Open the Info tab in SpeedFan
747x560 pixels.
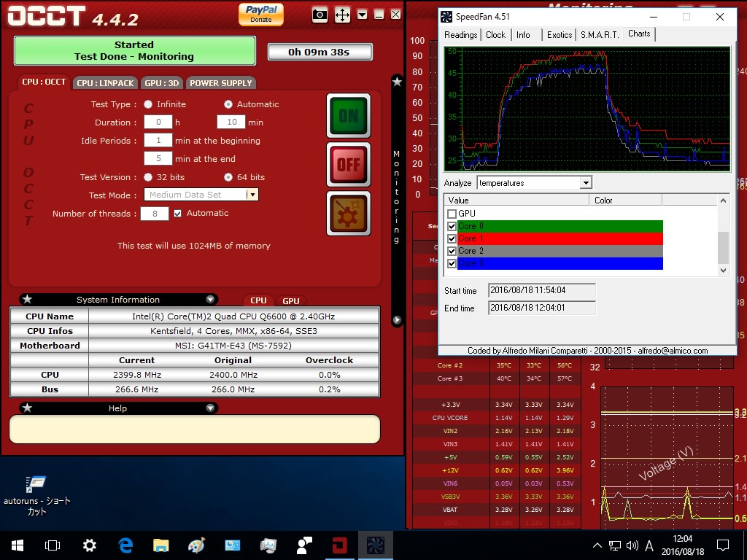523,35
